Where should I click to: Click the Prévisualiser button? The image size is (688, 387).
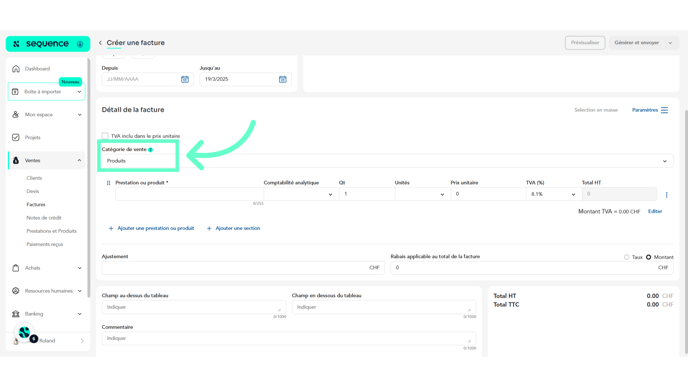[585, 43]
